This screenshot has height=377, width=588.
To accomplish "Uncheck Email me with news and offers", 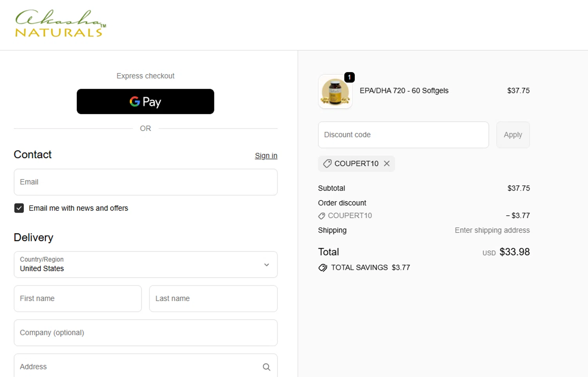I will 19,208.
